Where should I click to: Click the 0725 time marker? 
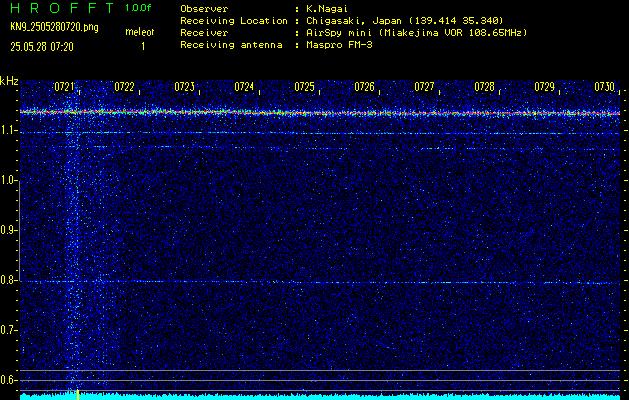click(x=304, y=87)
